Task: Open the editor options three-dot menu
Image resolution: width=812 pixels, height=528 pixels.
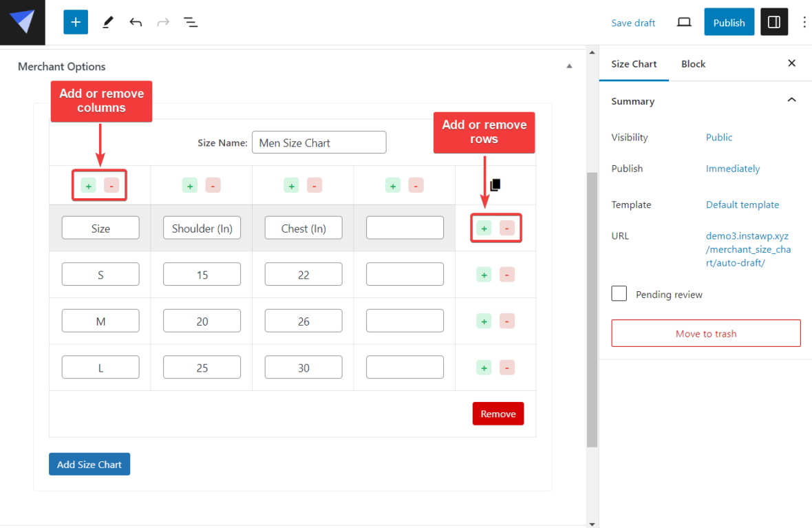Action: coord(804,21)
